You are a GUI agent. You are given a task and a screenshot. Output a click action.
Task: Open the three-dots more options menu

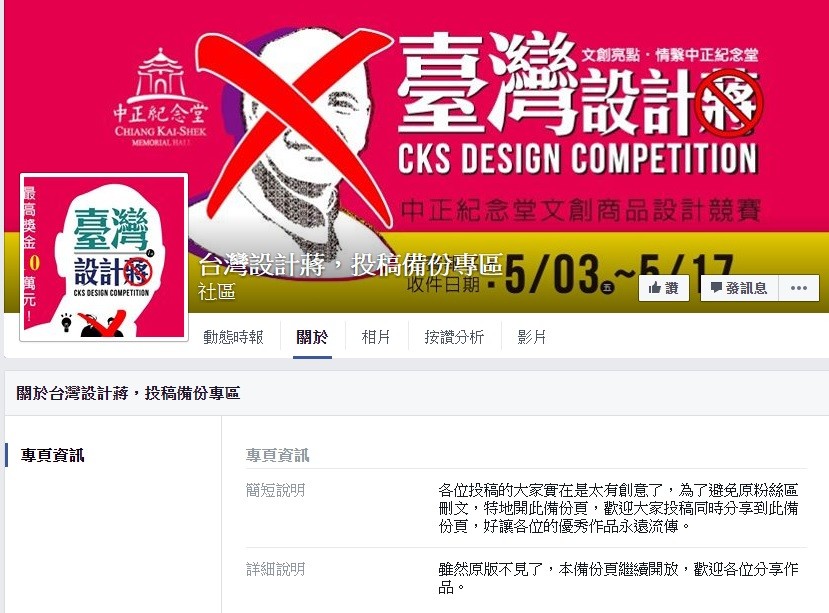[x=798, y=288]
